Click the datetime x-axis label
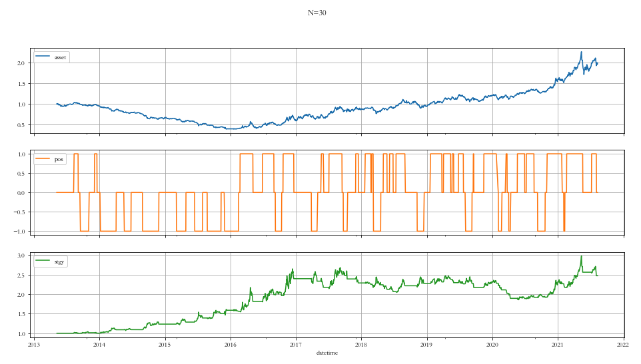The height and width of the screenshot is (364, 641). coord(327,353)
